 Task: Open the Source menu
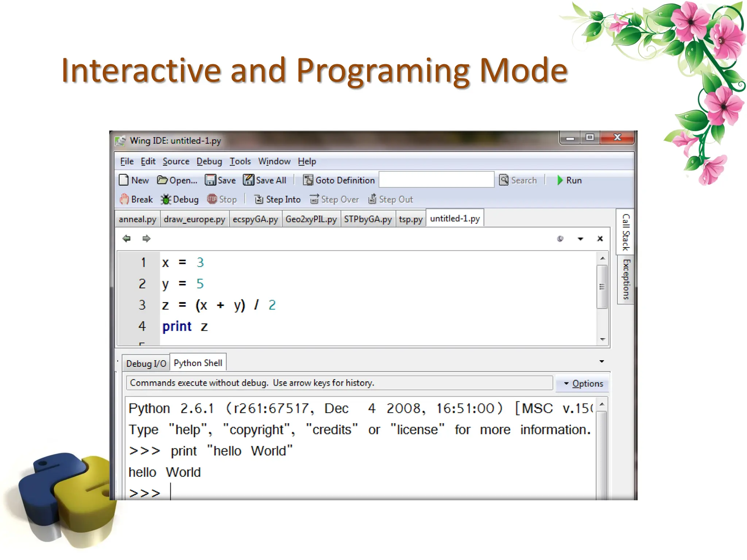176,162
